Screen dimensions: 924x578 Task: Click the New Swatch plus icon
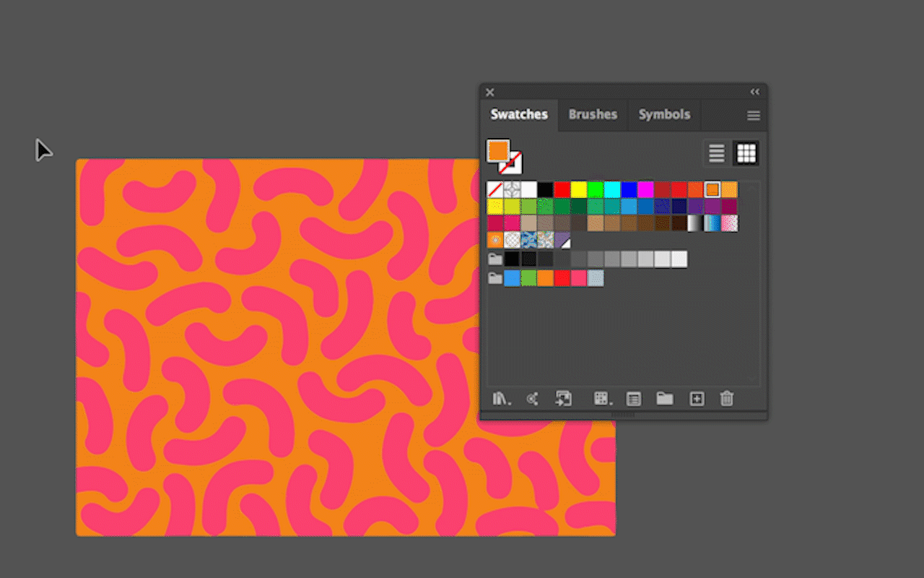click(x=697, y=399)
